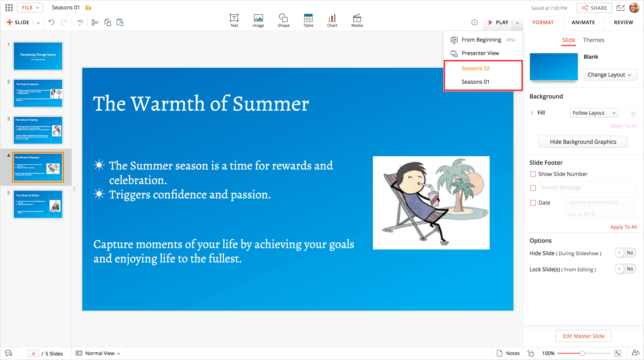Toggle the Hide Slide switch
The image size is (644, 360).
(625, 253)
